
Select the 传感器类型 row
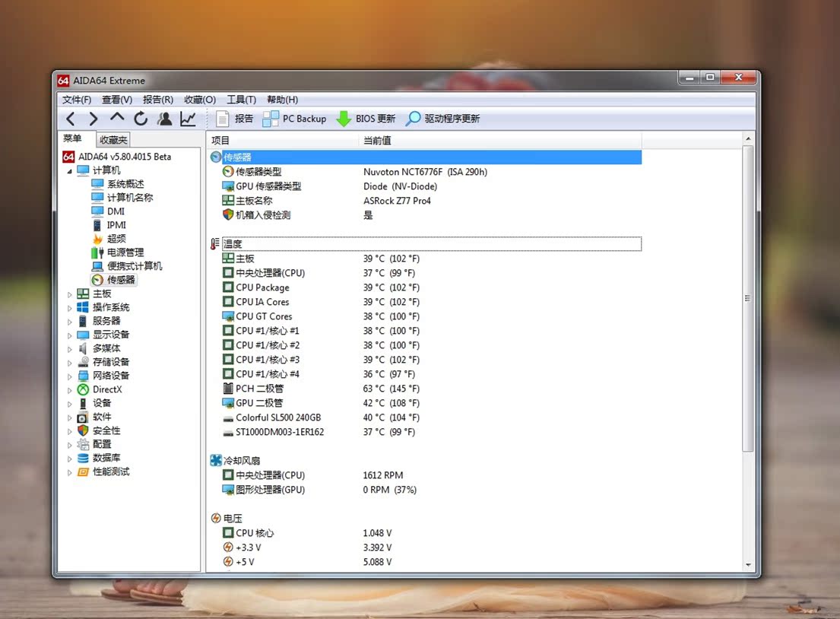(426, 172)
